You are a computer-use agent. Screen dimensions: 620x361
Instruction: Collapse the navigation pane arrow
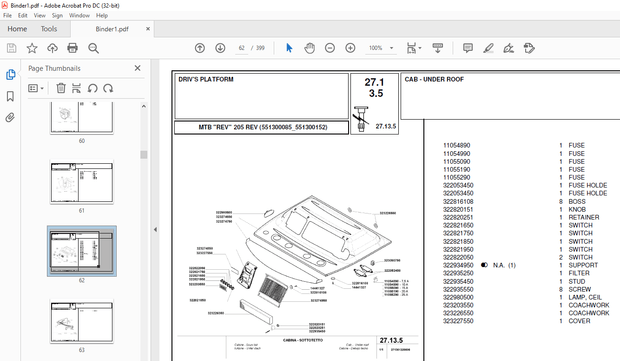click(155, 229)
